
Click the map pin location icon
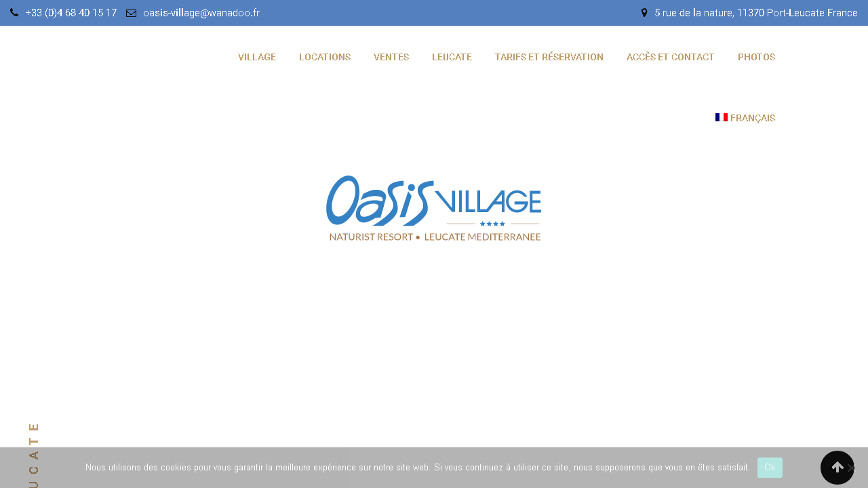click(x=644, y=13)
